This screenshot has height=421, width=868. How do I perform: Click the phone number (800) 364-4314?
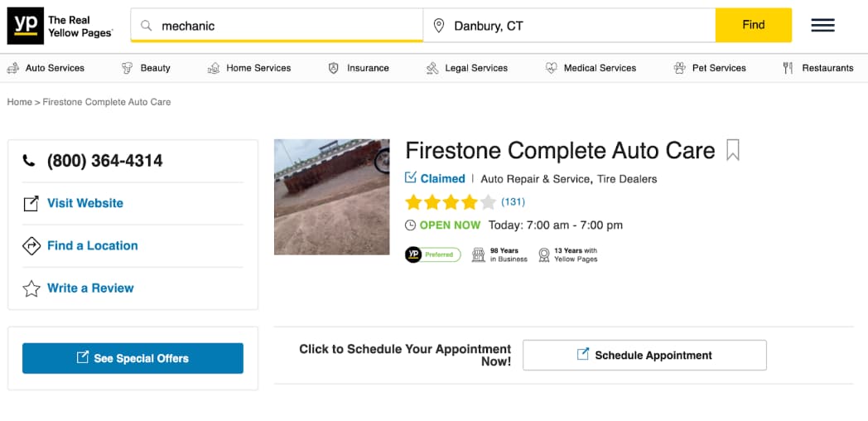(x=105, y=162)
